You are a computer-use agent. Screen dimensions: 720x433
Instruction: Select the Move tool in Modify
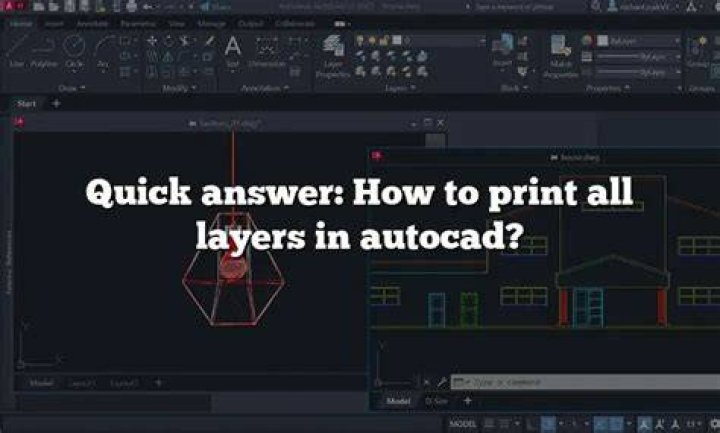[152, 41]
